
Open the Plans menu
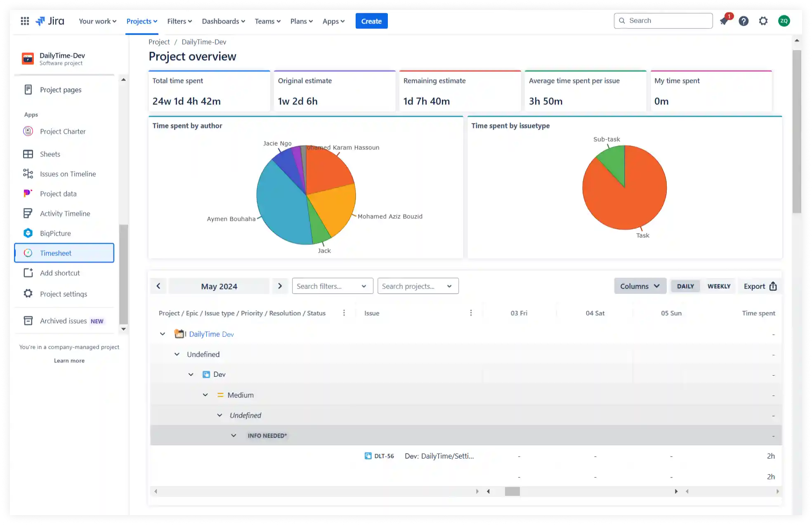pyautogui.click(x=301, y=21)
